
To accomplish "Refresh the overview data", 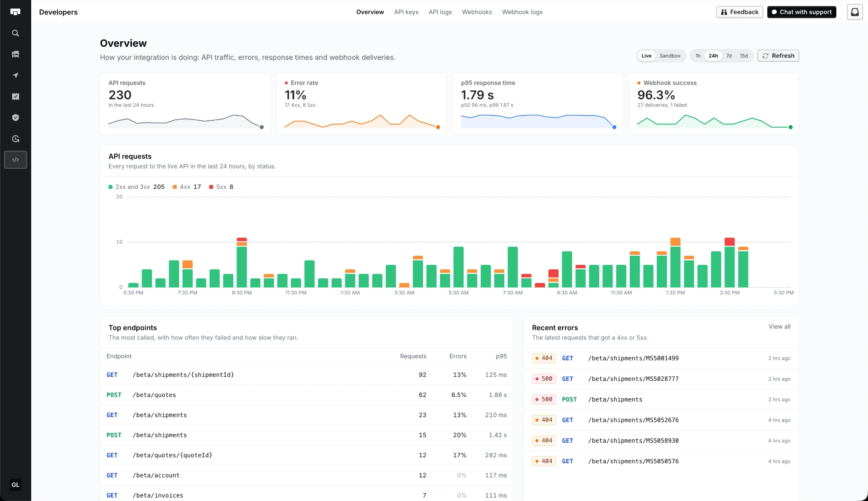I will click(778, 56).
